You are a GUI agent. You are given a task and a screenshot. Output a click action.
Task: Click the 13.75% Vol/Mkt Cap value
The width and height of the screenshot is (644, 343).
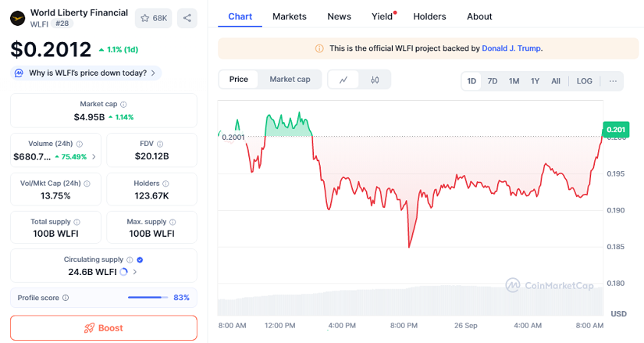point(55,196)
